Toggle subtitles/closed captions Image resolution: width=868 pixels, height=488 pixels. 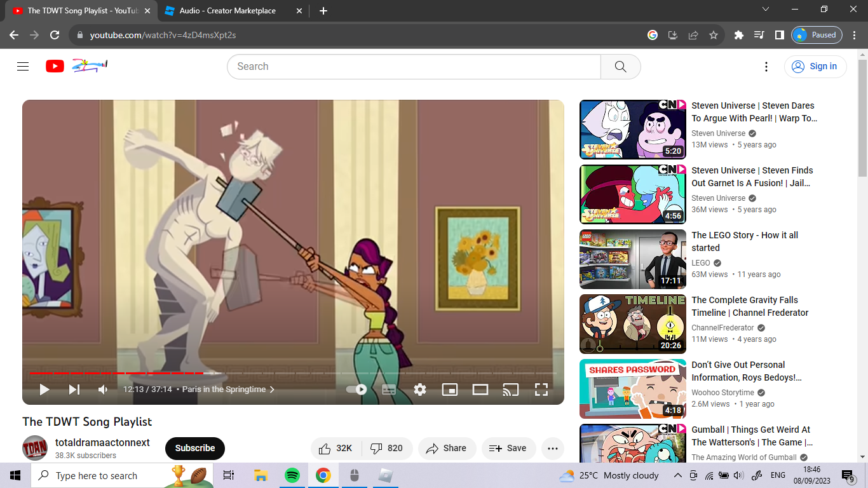tap(389, 390)
